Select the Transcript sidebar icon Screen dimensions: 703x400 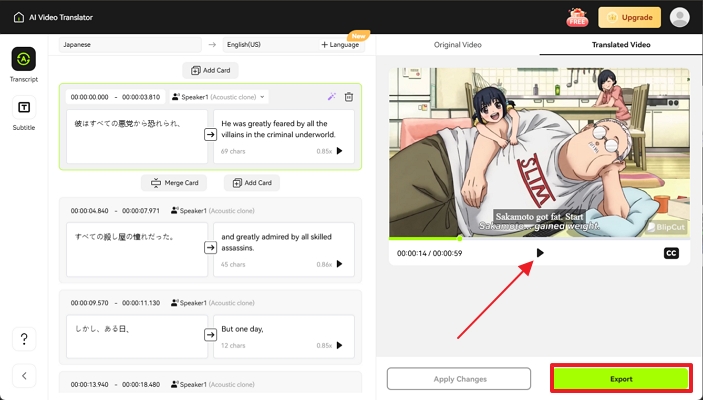[x=24, y=59]
